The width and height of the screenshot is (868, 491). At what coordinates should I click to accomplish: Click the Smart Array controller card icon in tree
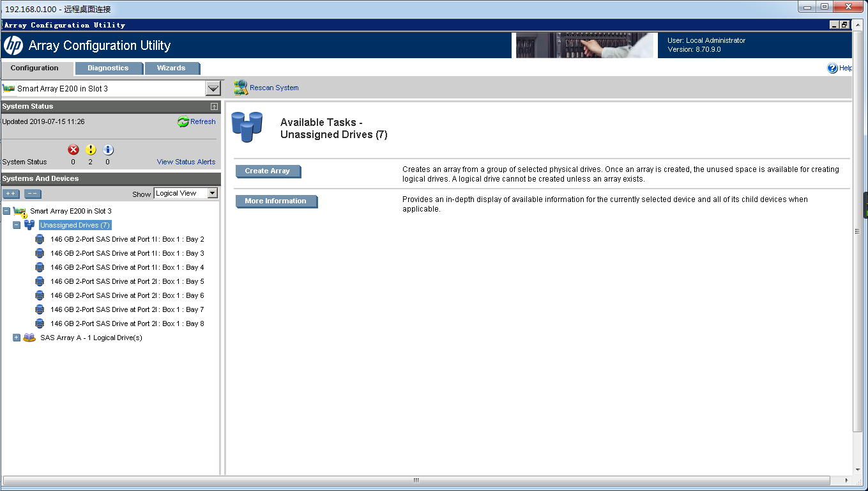point(20,212)
